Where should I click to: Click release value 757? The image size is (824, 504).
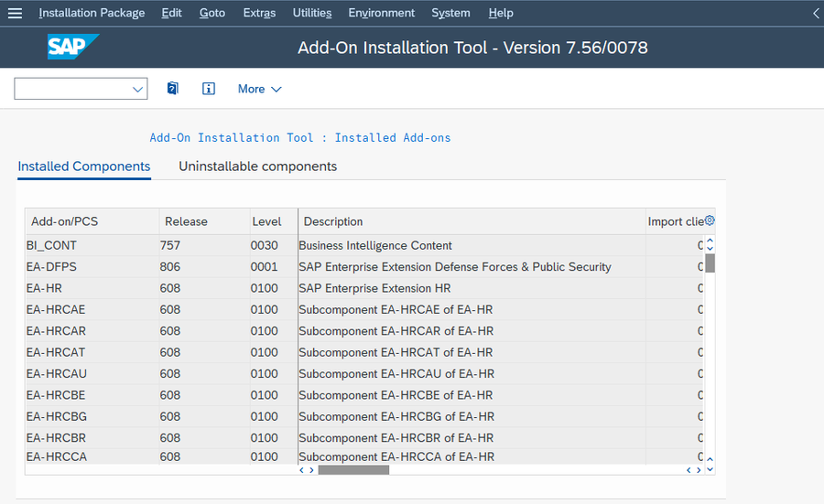(170, 245)
